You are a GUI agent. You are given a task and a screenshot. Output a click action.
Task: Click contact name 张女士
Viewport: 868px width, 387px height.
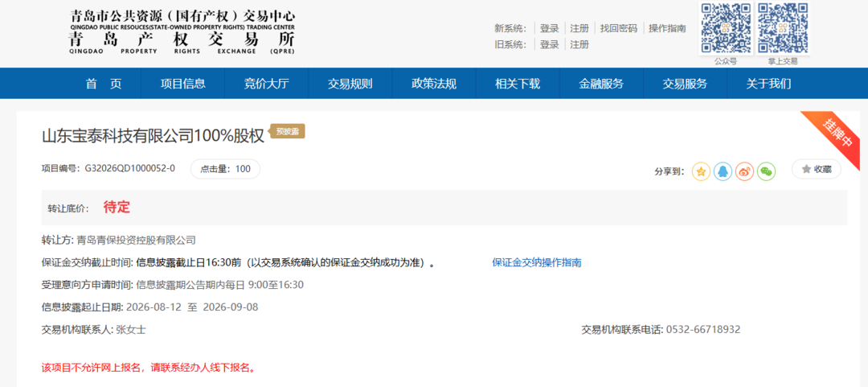(x=131, y=329)
